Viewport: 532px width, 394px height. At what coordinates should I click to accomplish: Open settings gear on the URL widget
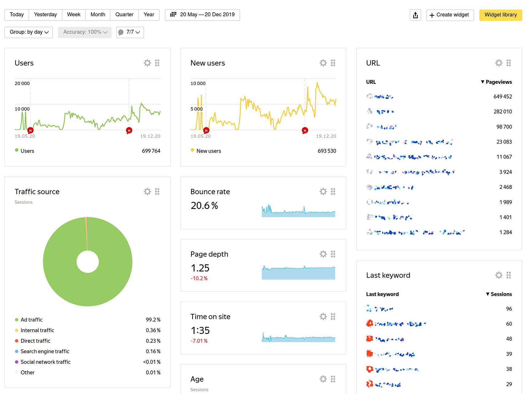point(499,63)
